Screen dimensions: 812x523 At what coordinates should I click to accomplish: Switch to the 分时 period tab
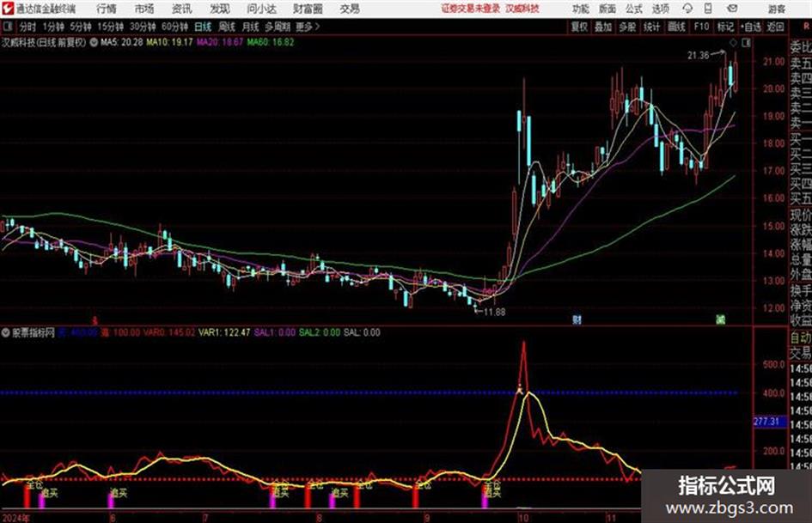tap(27, 27)
